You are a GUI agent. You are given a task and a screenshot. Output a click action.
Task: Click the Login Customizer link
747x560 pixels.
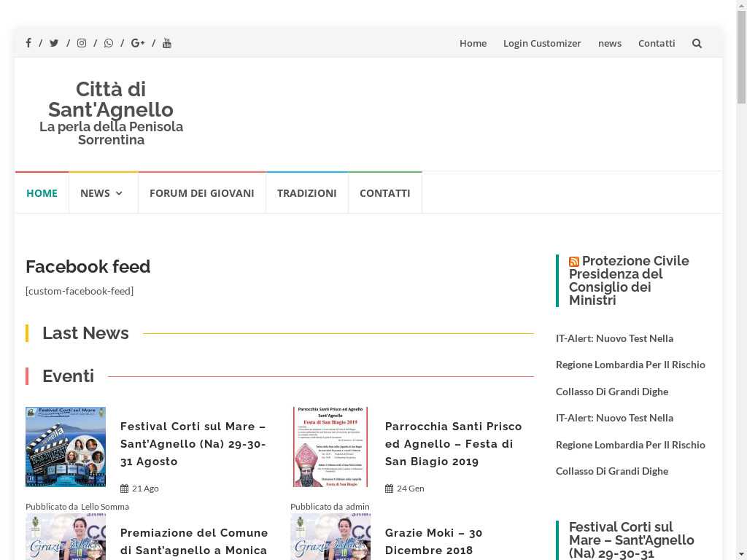coord(542,43)
